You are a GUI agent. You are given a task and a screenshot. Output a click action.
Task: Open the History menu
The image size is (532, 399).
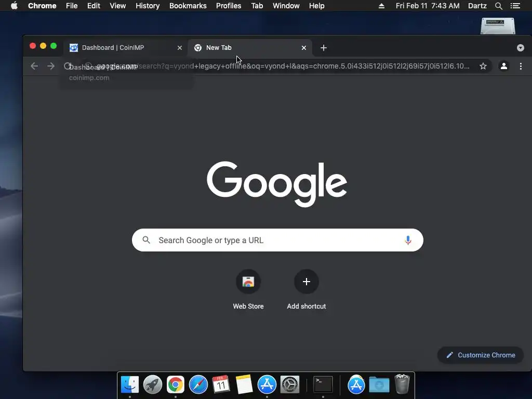pos(148,6)
